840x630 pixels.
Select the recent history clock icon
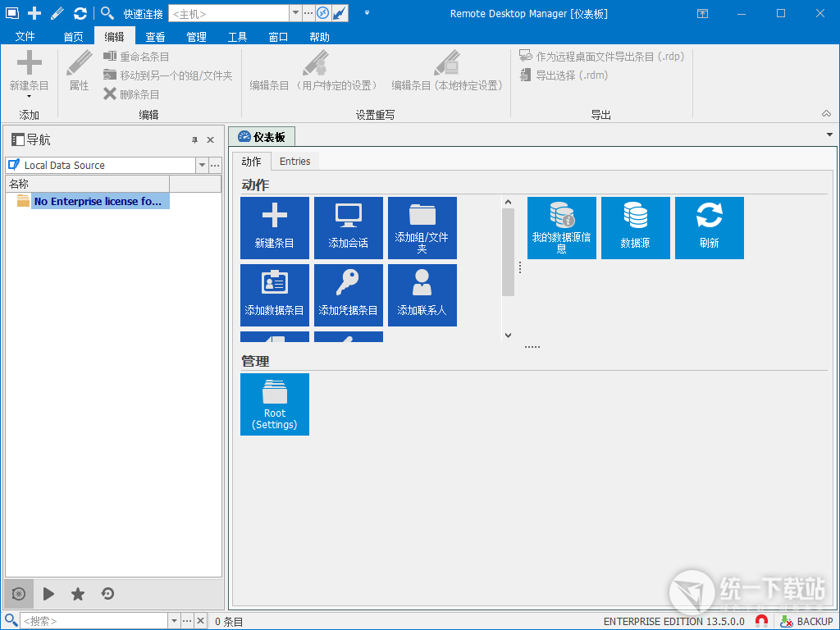point(107,594)
